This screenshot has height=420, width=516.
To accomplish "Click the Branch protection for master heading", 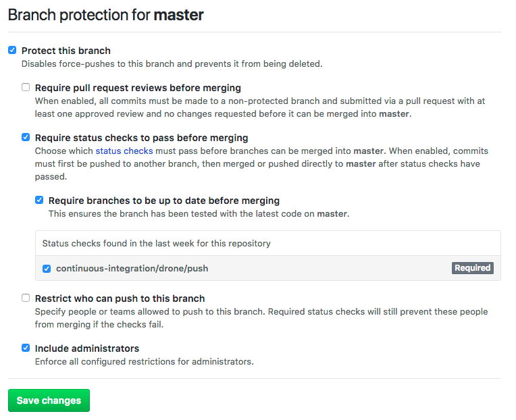I will [105, 14].
